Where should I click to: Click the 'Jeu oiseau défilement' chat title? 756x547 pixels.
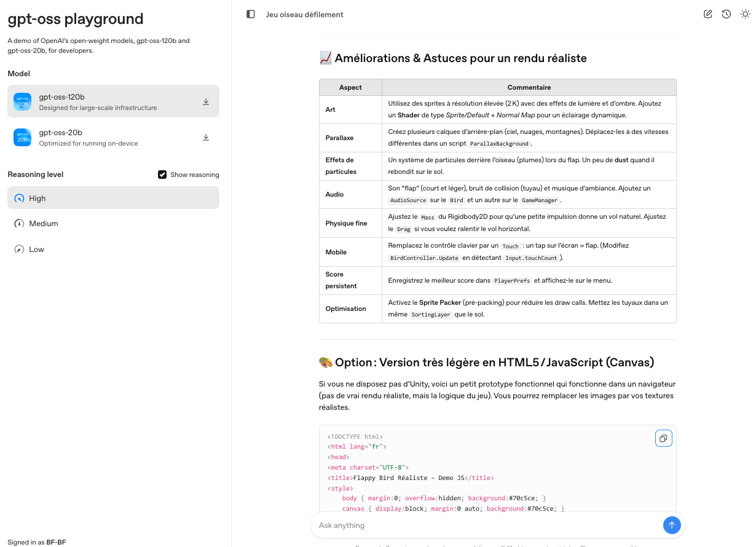click(305, 14)
